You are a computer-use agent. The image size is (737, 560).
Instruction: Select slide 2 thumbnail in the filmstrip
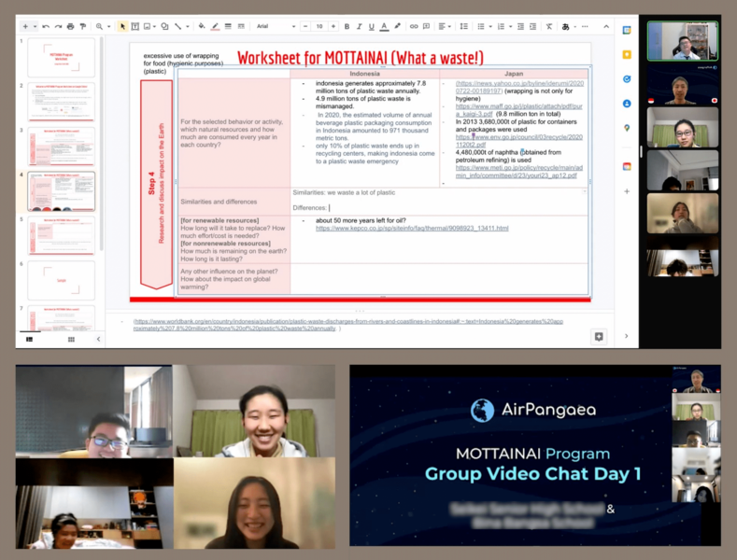pyautogui.click(x=61, y=101)
